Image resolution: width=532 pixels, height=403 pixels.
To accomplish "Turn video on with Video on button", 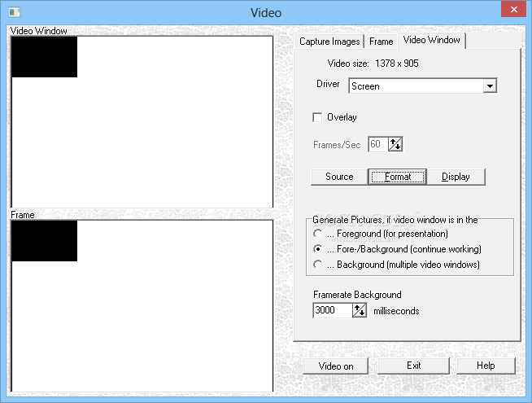I will coord(336,366).
